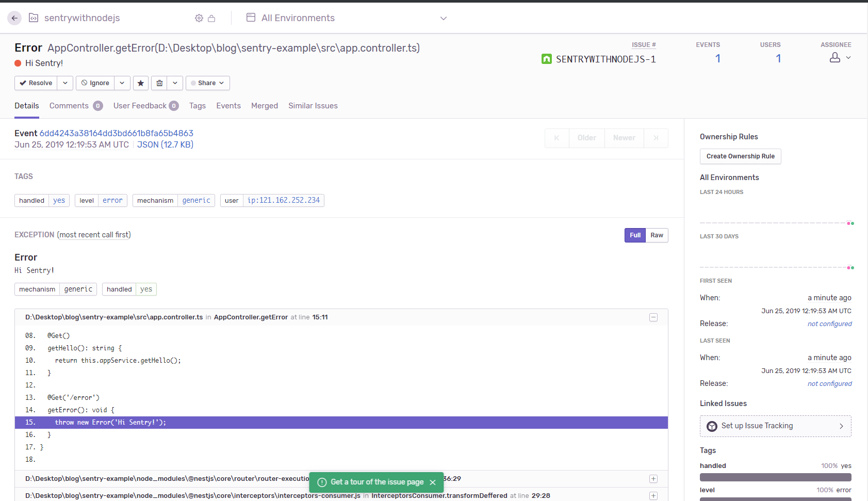Click the project code icon beside sentrywithnodejs

coord(34,18)
